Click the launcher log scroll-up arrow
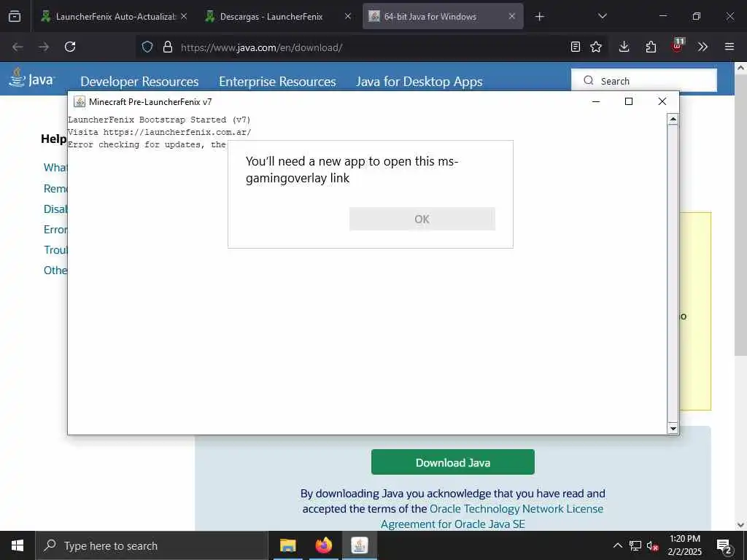Viewport: 747px width, 560px height. 673,120
